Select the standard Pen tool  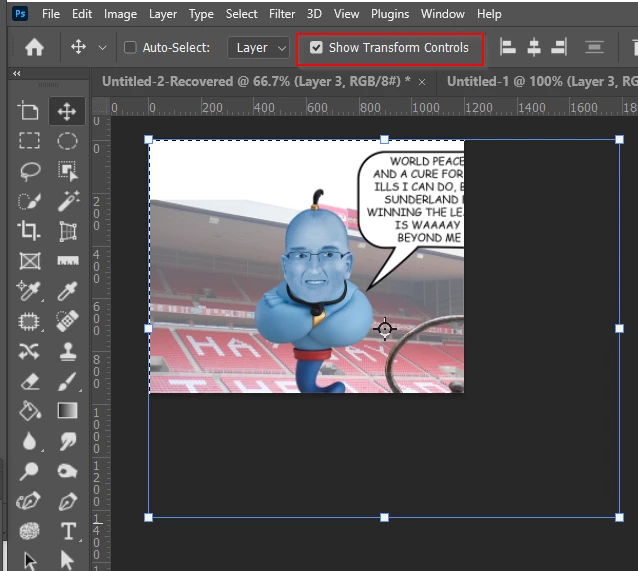point(67,501)
